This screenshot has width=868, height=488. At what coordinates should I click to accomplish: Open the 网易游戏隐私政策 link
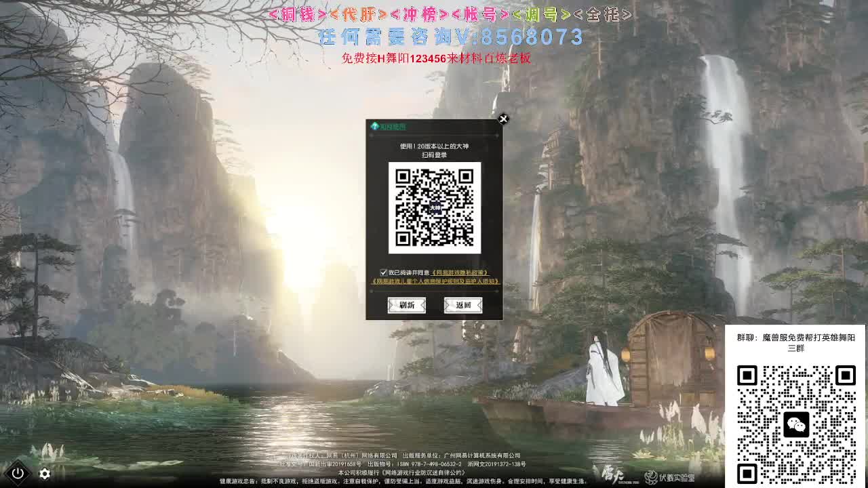click(460, 272)
